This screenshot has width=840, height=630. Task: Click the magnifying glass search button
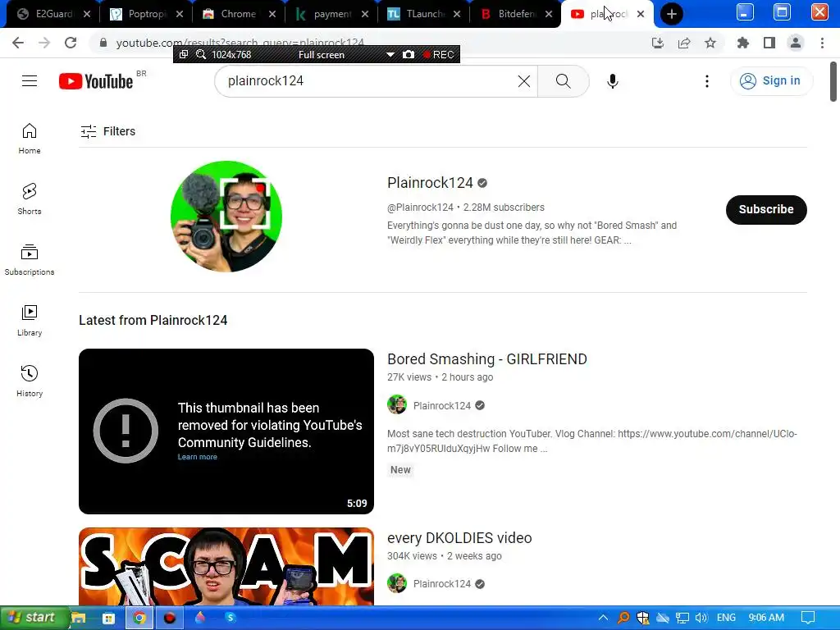(x=563, y=81)
